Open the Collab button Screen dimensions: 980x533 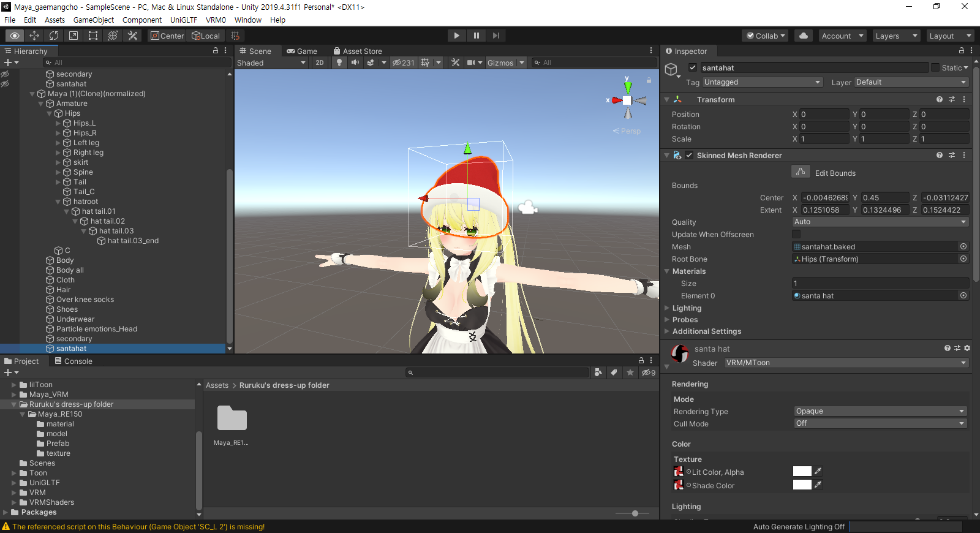click(x=765, y=36)
